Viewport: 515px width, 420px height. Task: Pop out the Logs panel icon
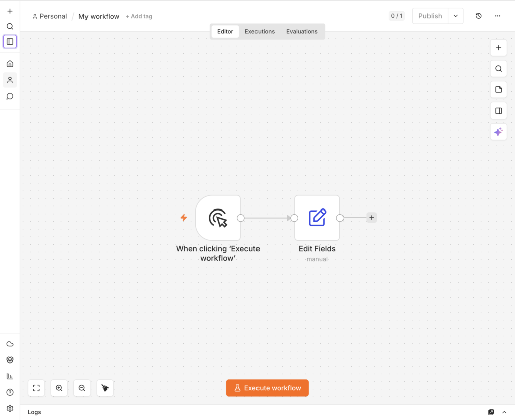[491, 412]
